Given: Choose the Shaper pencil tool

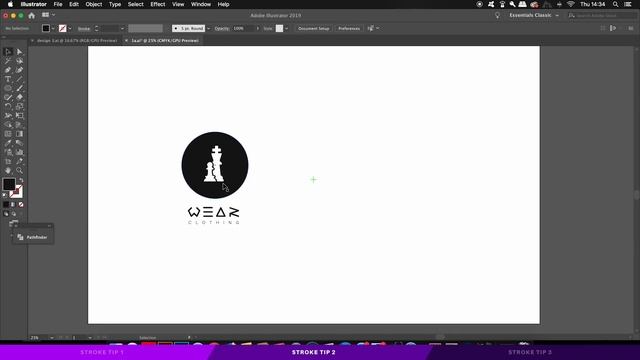Looking at the screenshot, I should tap(8, 98).
